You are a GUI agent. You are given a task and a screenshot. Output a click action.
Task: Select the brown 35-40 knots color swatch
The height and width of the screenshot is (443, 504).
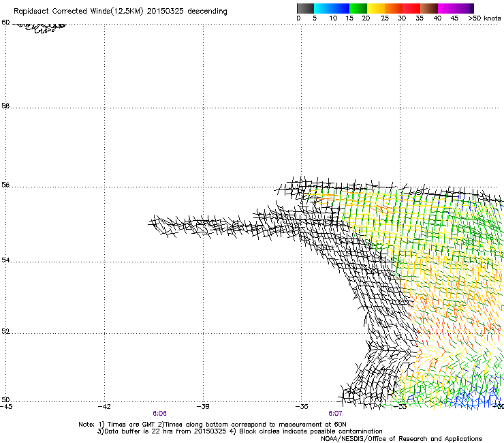tap(429, 8)
